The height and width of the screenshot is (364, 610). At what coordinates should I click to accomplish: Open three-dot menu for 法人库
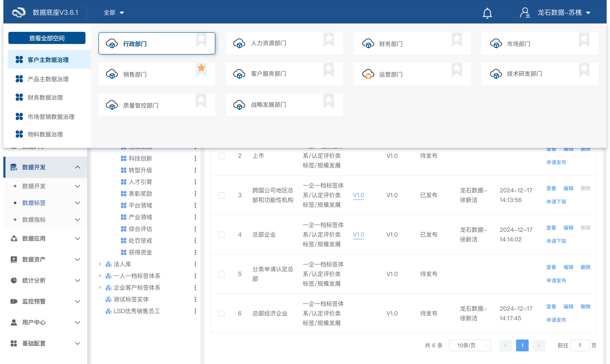(x=195, y=264)
